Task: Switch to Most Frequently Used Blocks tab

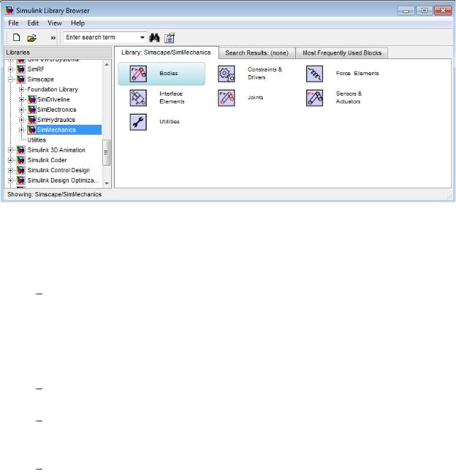Action: pyautogui.click(x=342, y=53)
